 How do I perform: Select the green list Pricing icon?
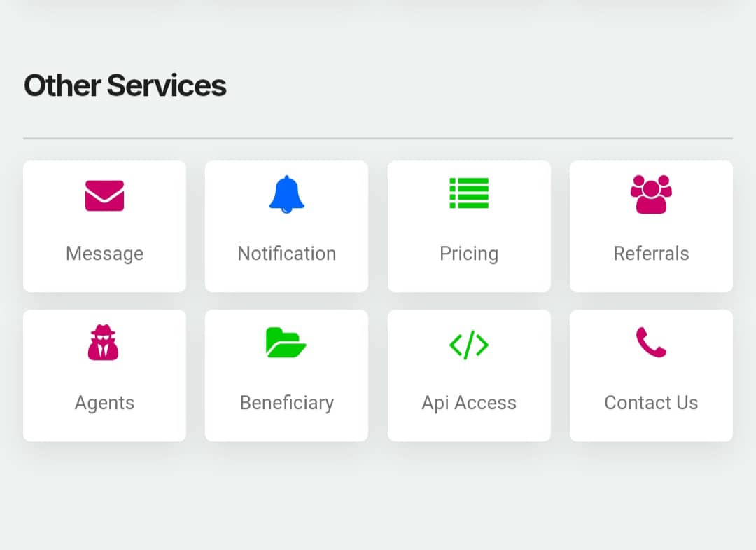pos(469,193)
